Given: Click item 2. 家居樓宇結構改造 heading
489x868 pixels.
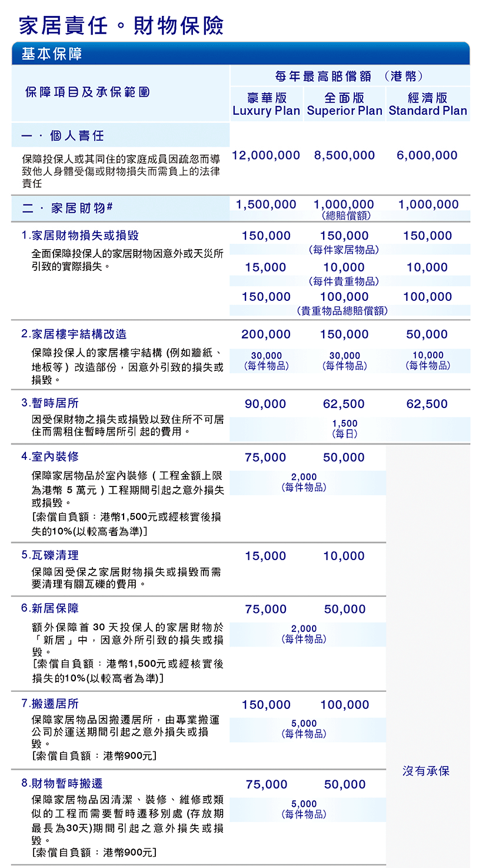Looking at the screenshot, I should coord(74,334).
